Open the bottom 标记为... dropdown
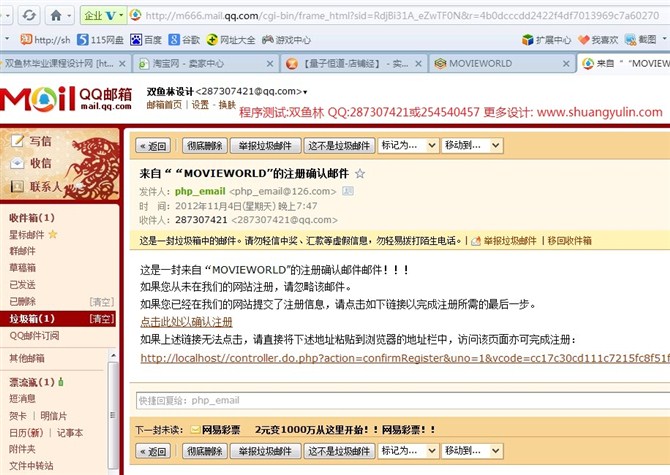Viewport: 670px width, 475px height. (408, 451)
